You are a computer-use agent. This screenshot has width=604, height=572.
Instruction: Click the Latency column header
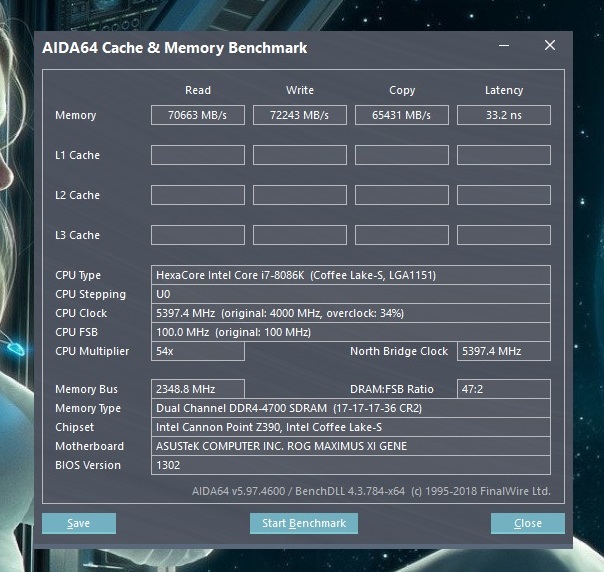[x=504, y=91]
